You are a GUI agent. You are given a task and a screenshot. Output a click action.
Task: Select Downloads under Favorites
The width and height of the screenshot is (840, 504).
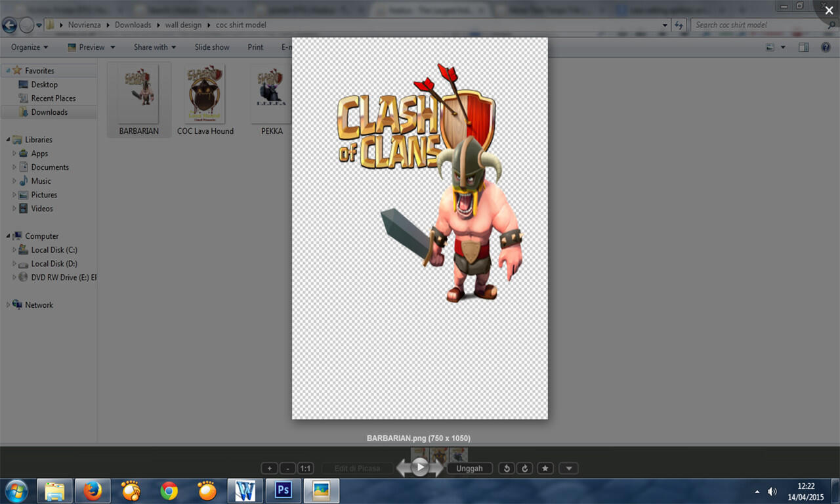click(x=49, y=112)
